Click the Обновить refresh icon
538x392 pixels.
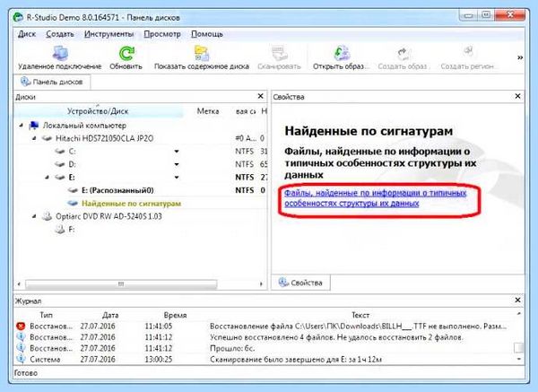click(126, 54)
